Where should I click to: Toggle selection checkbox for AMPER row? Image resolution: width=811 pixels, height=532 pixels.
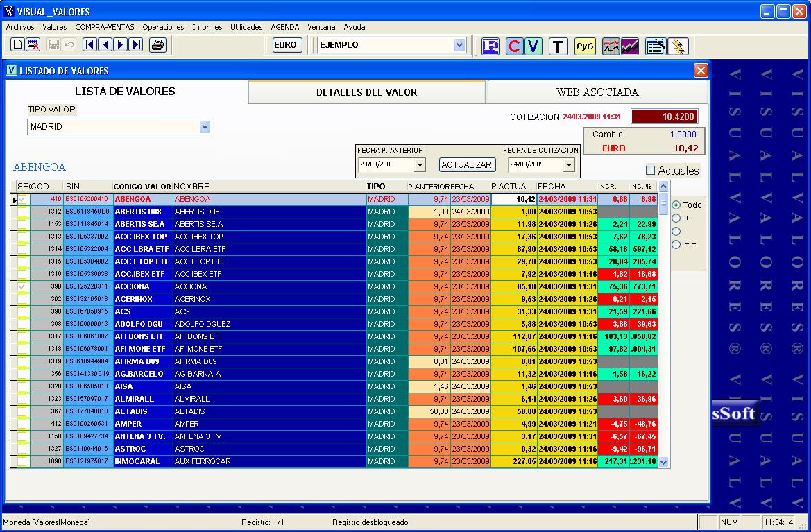pos(22,424)
